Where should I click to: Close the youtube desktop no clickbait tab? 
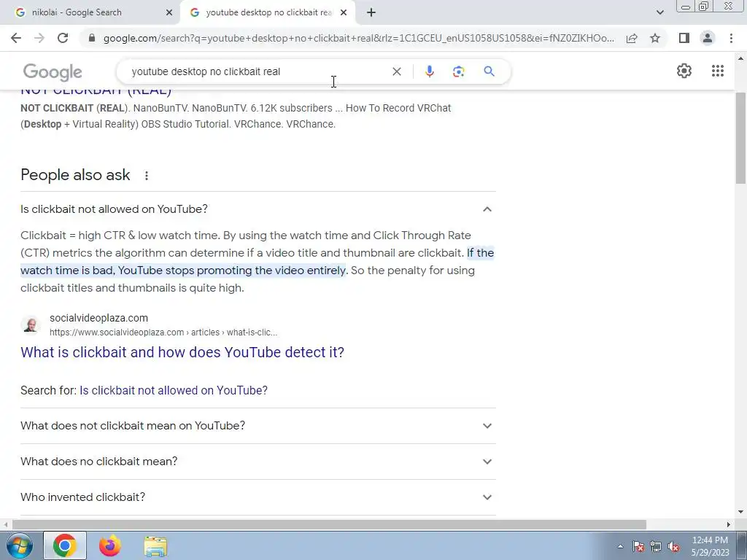344,12
